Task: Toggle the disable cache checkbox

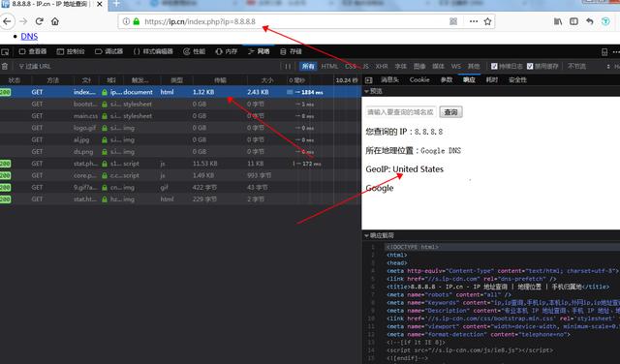Action: coord(530,67)
